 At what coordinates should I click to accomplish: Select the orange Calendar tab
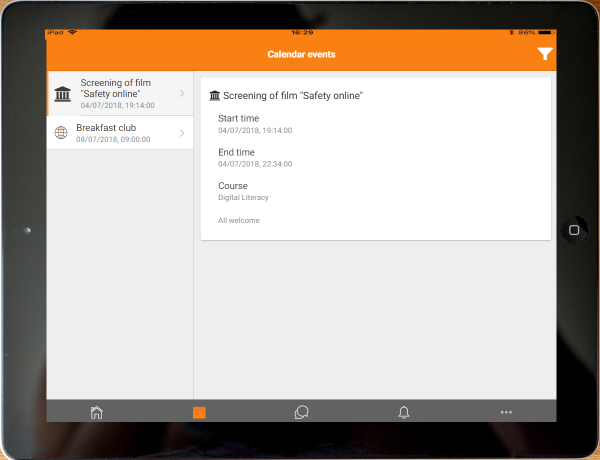[x=199, y=412]
